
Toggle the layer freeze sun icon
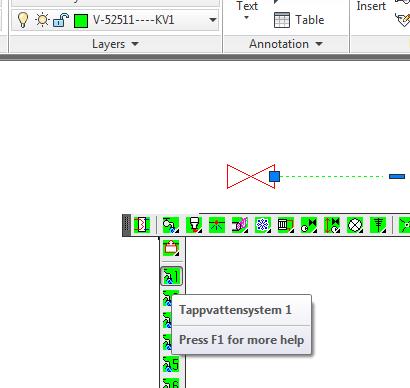tap(42, 20)
